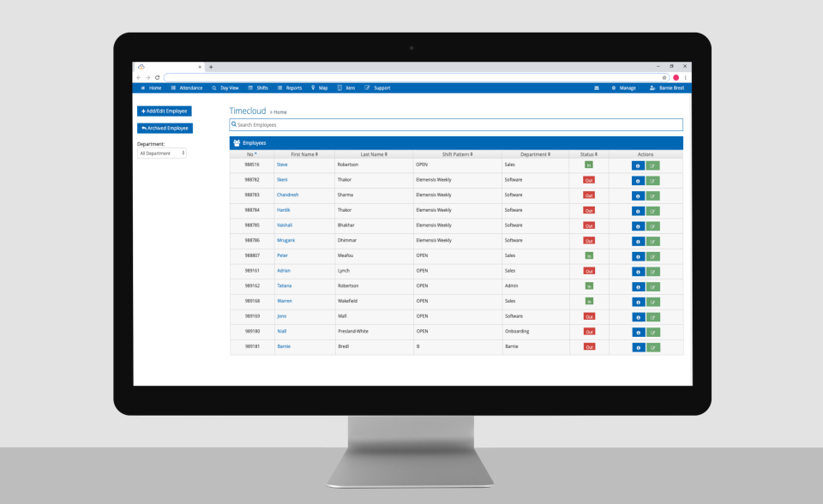The image size is (823, 504).
Task: Edit Warren Wakefield's record
Action: 653,303
